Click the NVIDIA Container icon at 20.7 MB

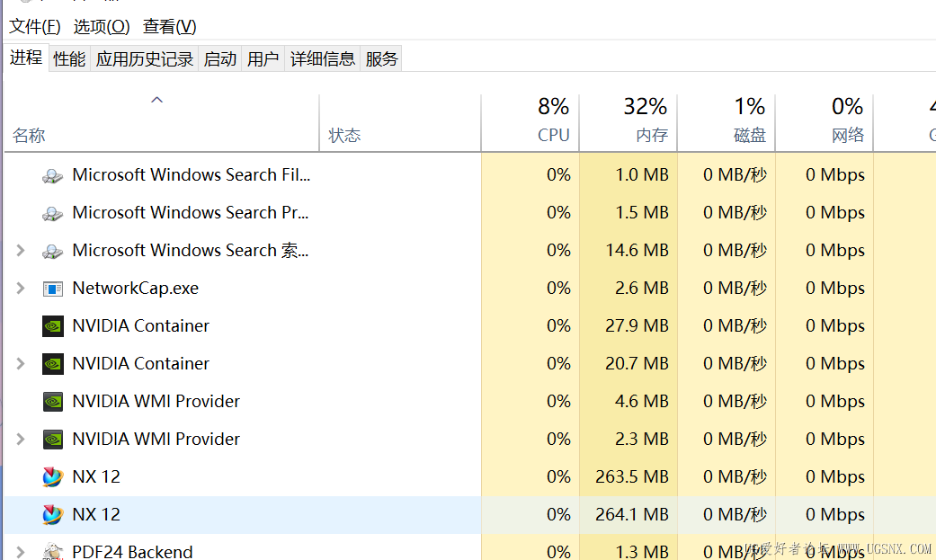(x=52, y=364)
